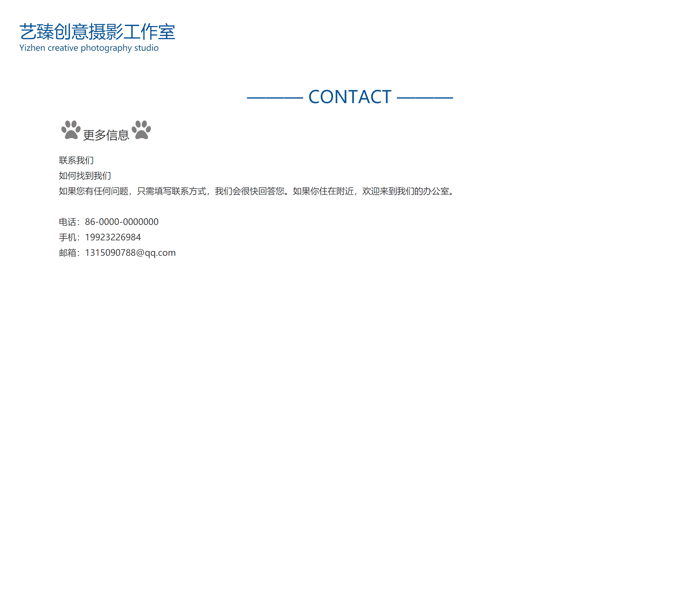Screen dimensions: 700x605
Task: Click the CONTACT section divider
Action: 350,95
